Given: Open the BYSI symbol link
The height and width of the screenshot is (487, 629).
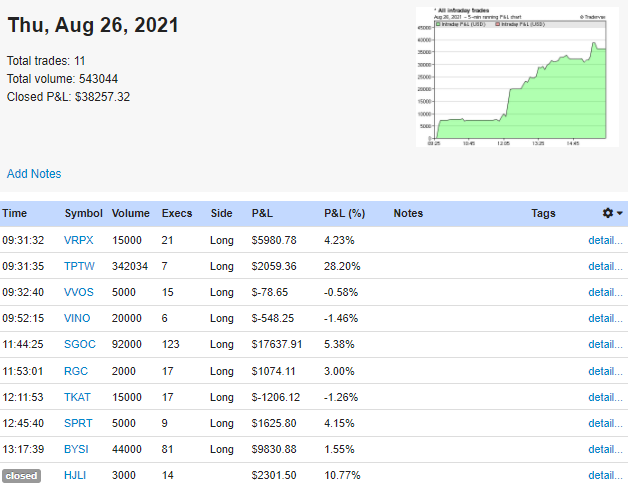Looking at the screenshot, I should (76, 450).
